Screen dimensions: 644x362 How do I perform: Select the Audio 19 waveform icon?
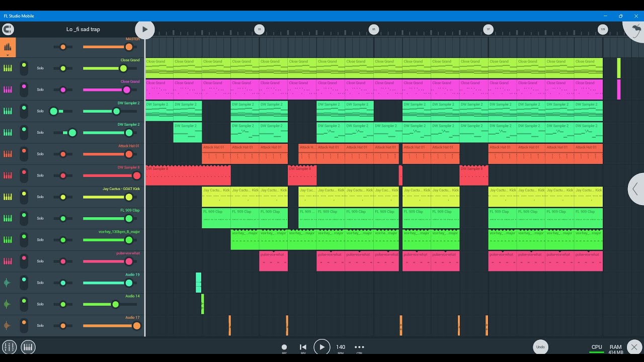coord(7,283)
